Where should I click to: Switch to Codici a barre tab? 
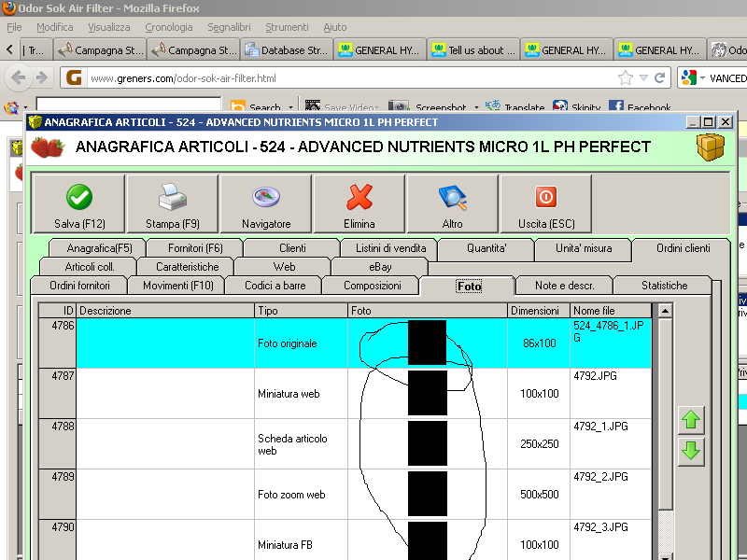click(x=275, y=286)
